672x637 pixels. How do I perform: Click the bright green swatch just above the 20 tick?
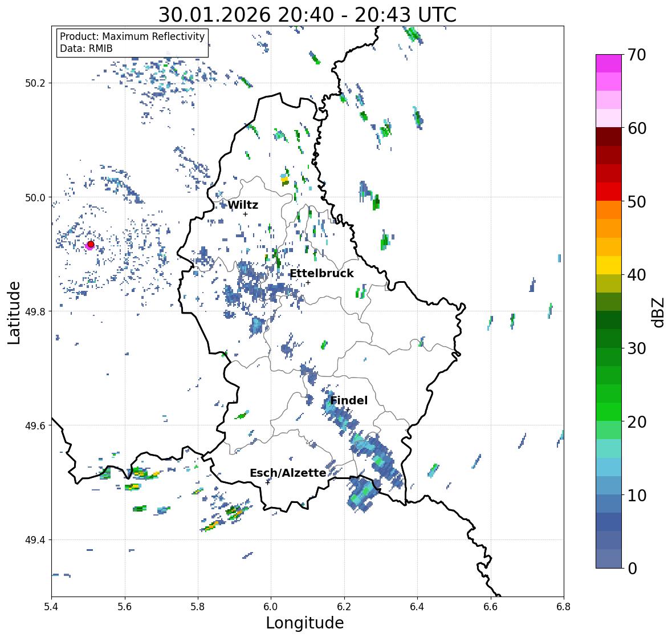click(609, 412)
